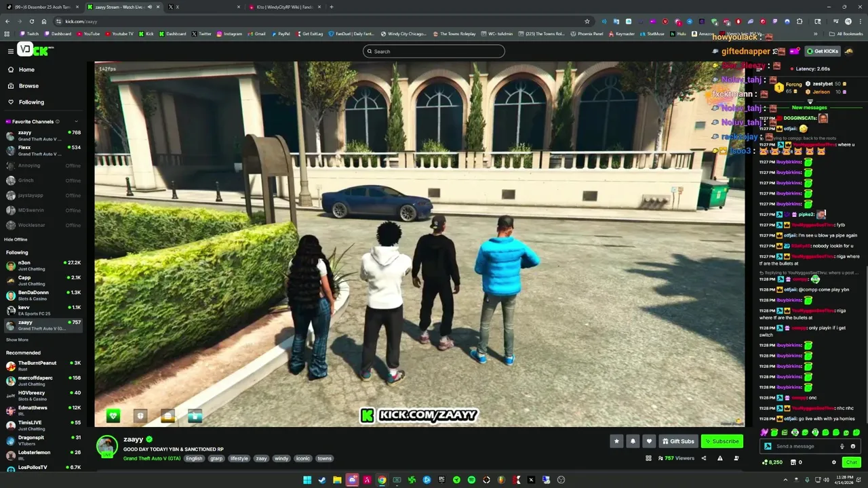Click the green Subscribe button
The width and height of the screenshot is (868, 488).
[x=722, y=441]
